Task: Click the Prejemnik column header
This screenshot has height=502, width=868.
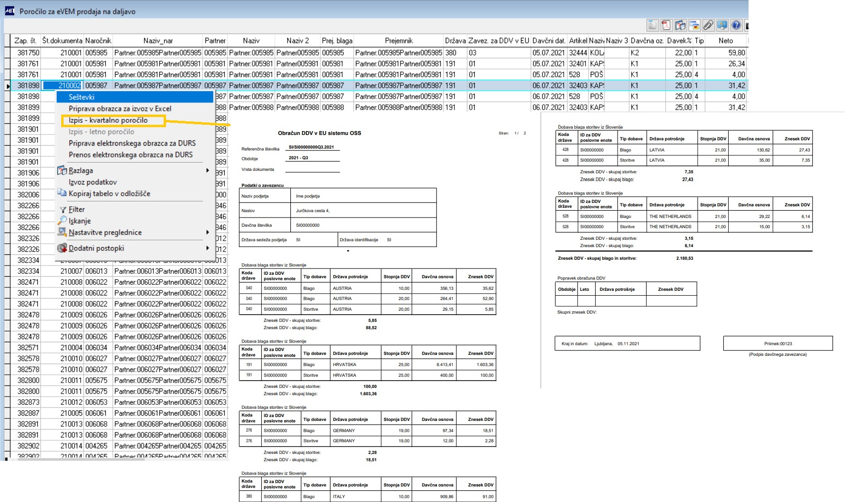Action: (x=399, y=41)
